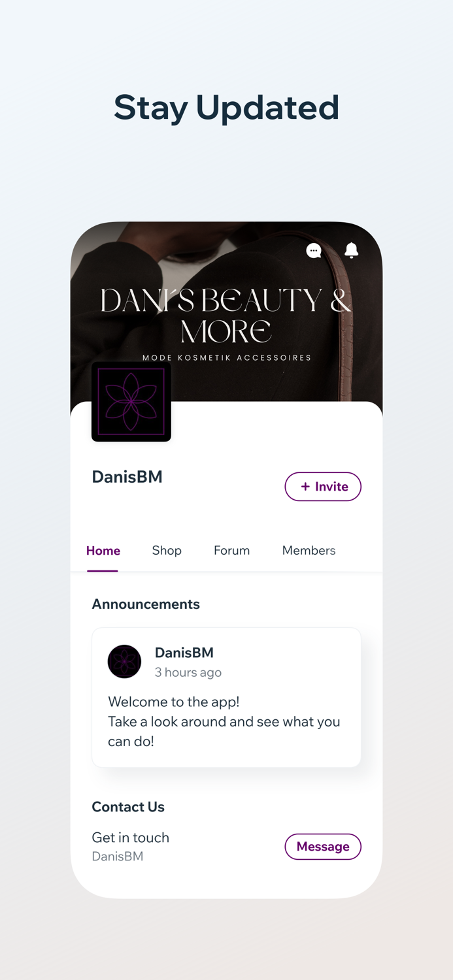
Task: Click DanisBM under Get in touch
Action: [118, 856]
